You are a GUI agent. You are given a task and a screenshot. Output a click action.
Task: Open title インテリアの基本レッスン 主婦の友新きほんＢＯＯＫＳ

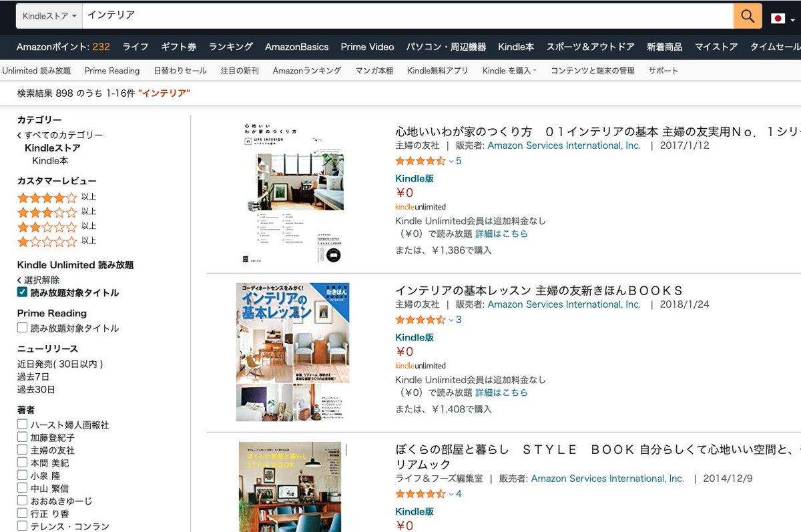539,290
